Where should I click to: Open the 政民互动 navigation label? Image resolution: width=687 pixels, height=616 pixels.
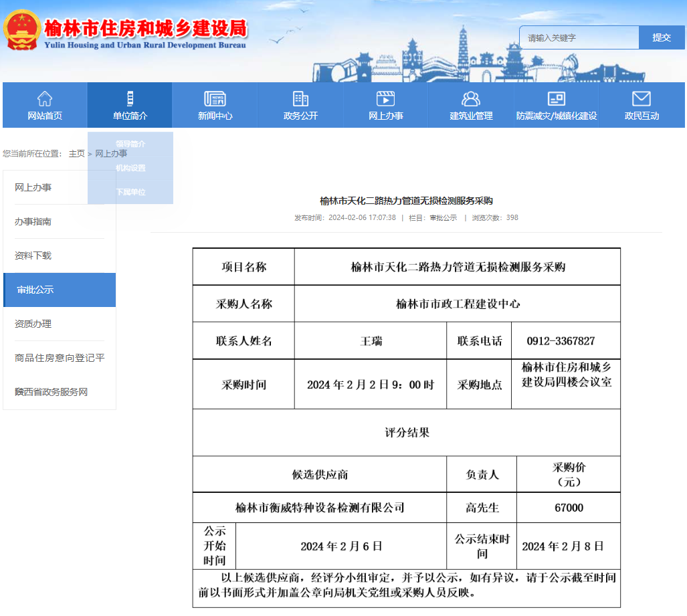(642, 116)
